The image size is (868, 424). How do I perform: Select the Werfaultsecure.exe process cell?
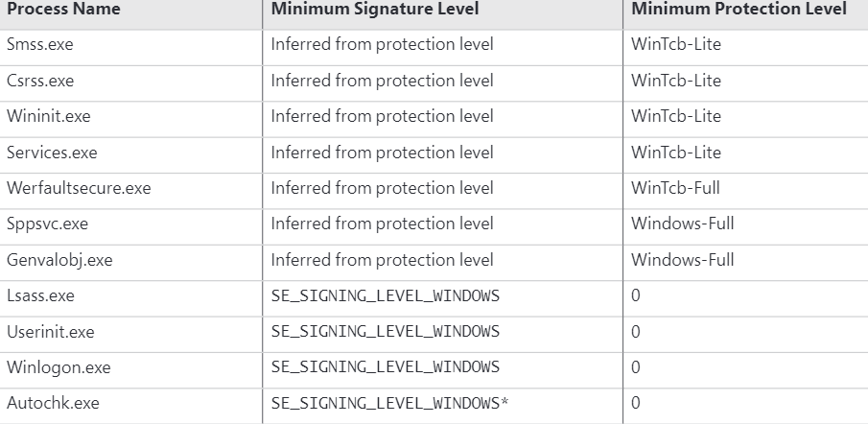pyautogui.click(x=79, y=188)
